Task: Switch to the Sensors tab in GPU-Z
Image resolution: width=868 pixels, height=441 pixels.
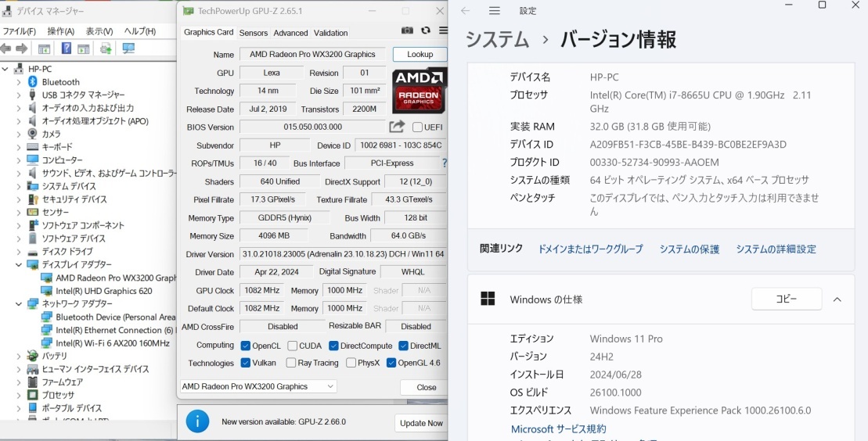Action: (254, 33)
